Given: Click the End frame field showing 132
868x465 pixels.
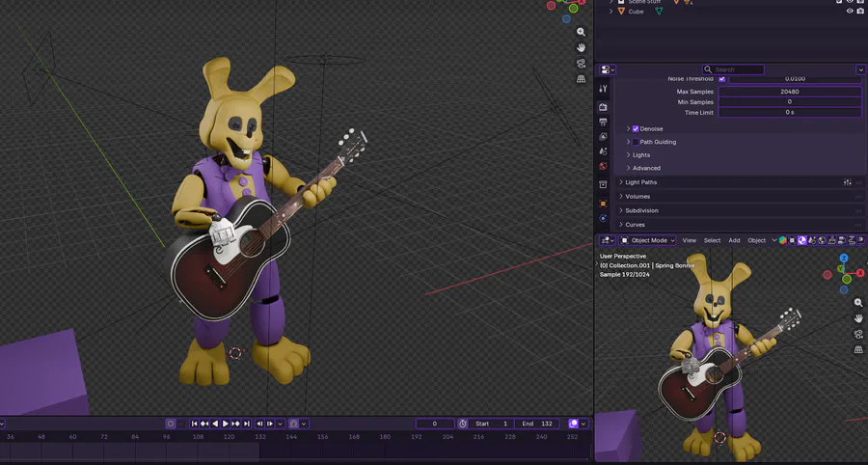Looking at the screenshot, I should click(536, 424).
